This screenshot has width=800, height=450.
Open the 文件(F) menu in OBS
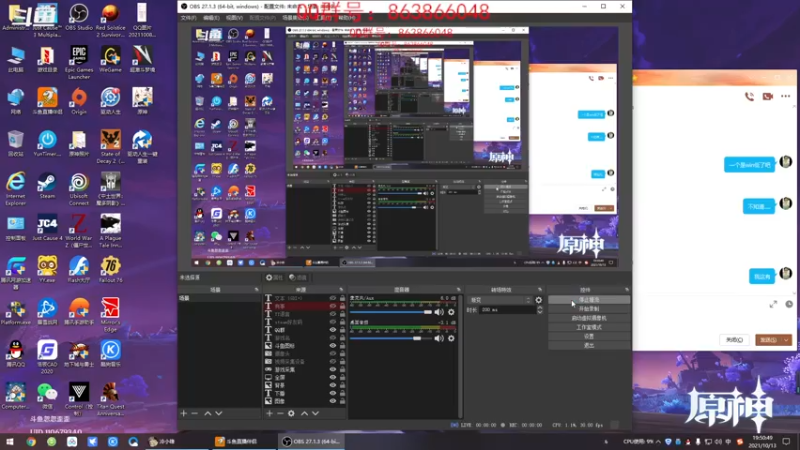[188, 18]
